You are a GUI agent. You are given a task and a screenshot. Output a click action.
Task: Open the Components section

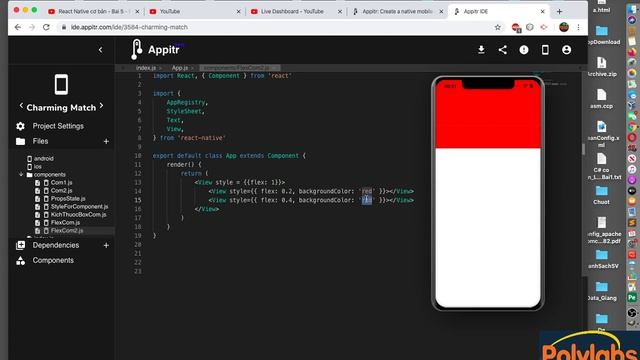[x=53, y=260]
